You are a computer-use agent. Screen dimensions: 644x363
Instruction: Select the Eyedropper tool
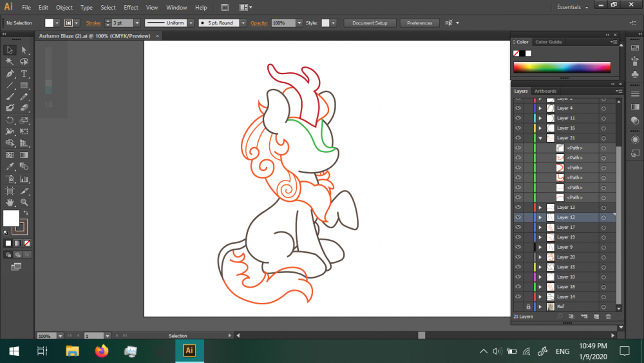click(x=10, y=166)
